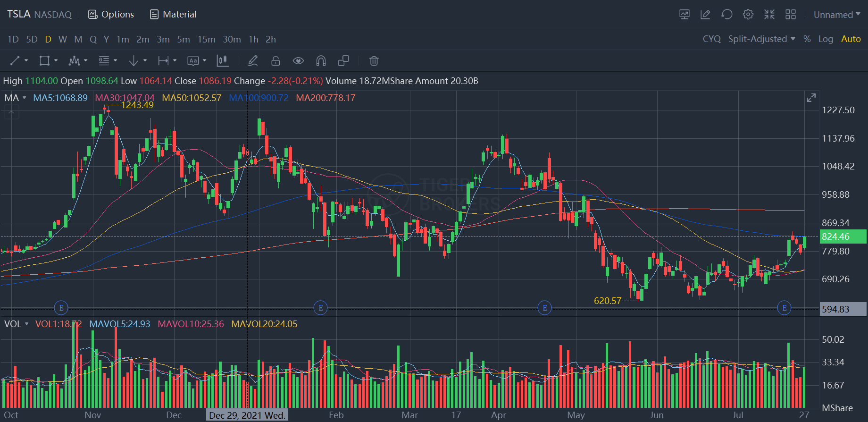Switch to the 15m timeframe
868x422 pixels.
(x=206, y=39)
